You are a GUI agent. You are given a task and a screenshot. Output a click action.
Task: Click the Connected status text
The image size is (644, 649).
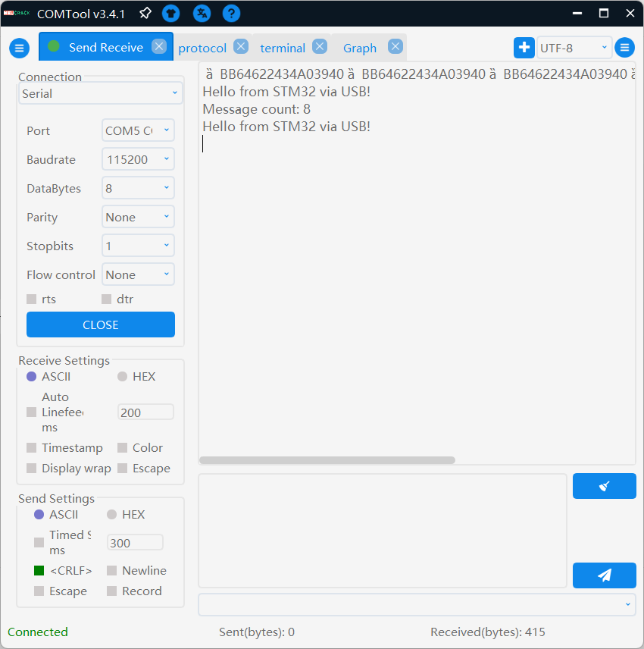click(38, 632)
